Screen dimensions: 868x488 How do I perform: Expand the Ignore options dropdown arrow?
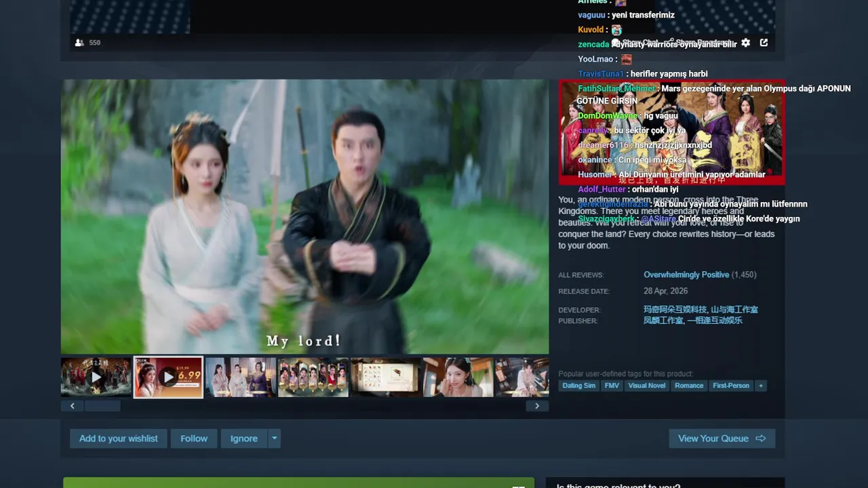tap(274, 439)
